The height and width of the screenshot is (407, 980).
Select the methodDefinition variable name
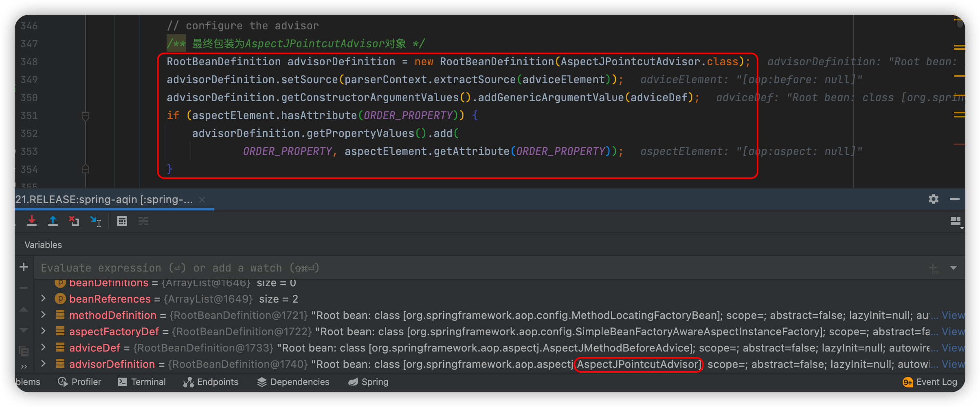113,315
